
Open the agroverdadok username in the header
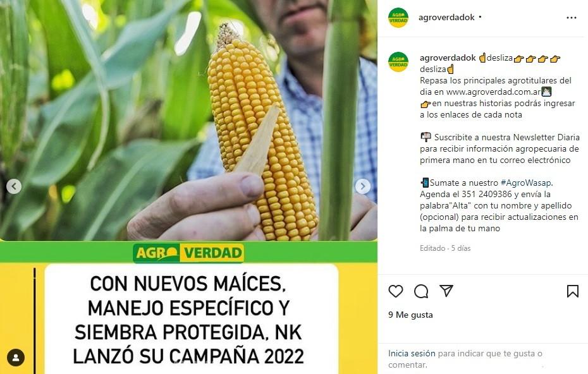pos(446,17)
